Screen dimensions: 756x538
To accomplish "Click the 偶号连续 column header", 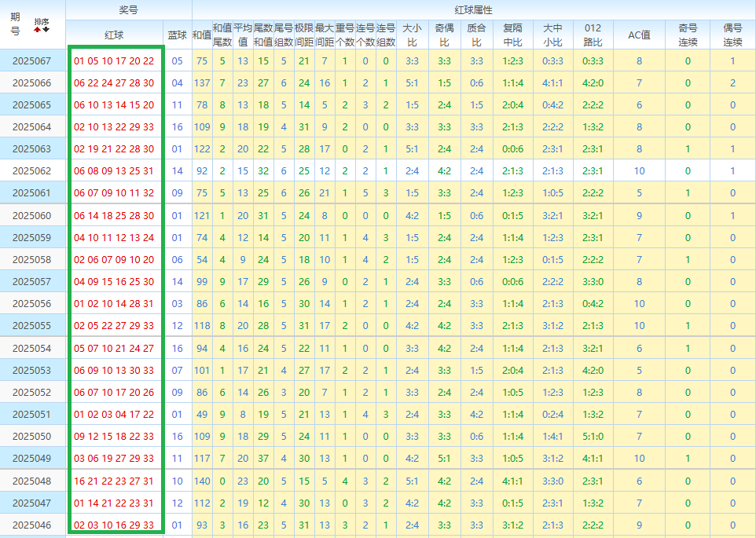I will [x=732, y=35].
